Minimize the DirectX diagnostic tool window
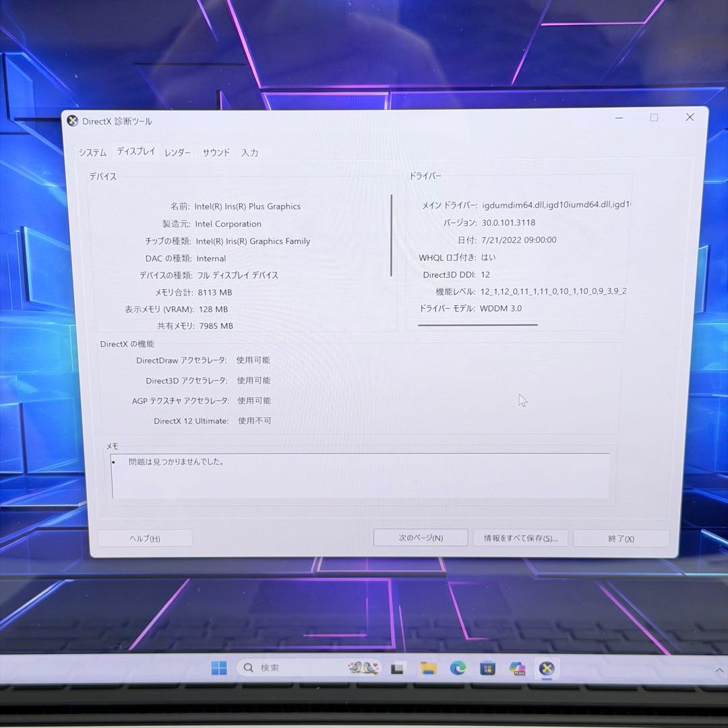The image size is (728, 728). [x=619, y=118]
